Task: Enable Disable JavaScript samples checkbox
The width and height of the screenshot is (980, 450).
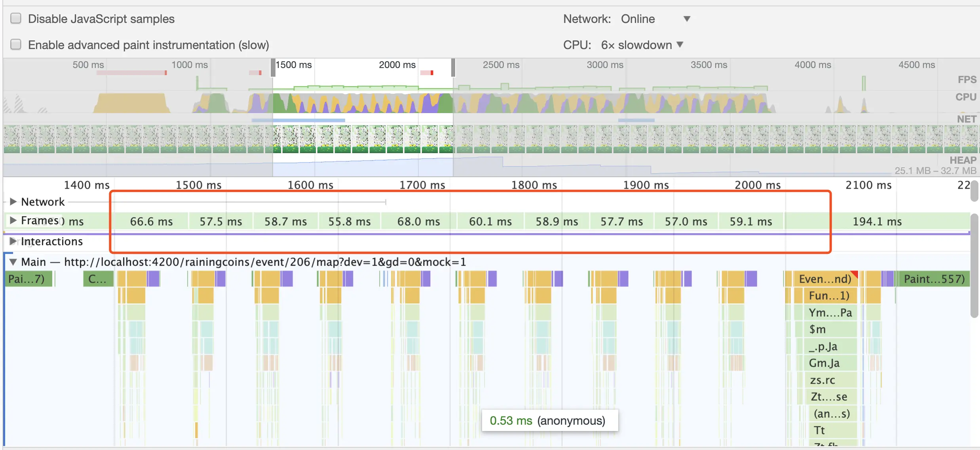Action: tap(16, 19)
